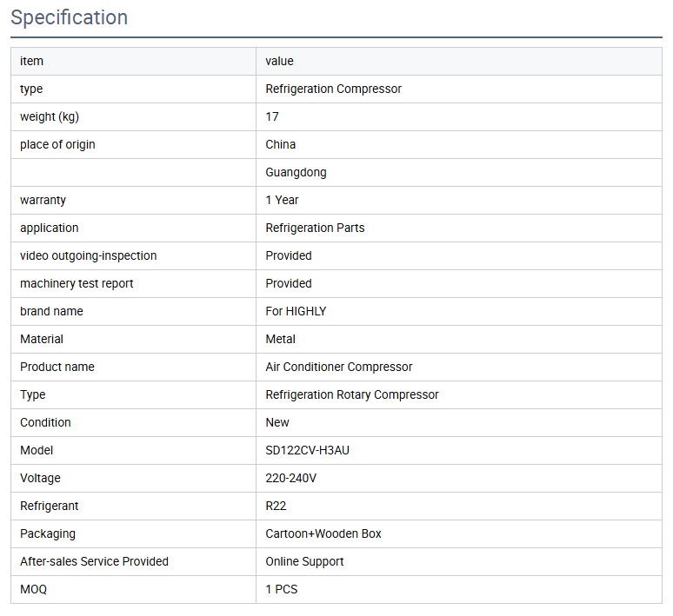673x616 pixels.
Task: Click the 'Packaging' label
Action: (48, 534)
